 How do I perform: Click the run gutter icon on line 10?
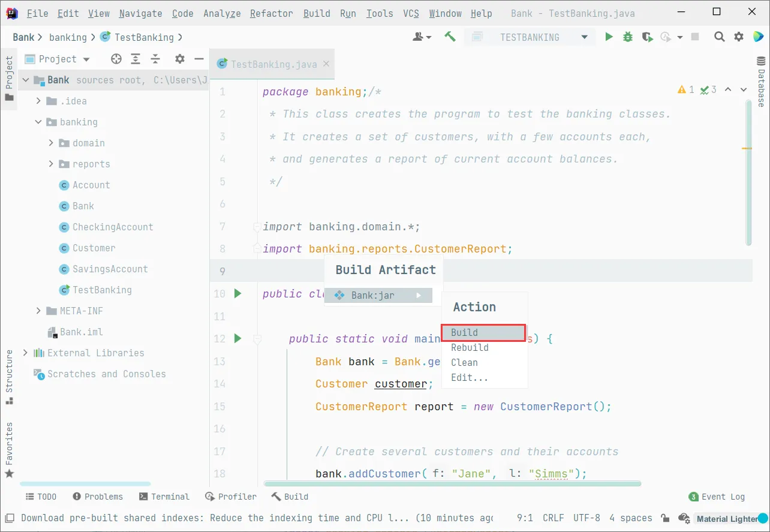click(237, 293)
